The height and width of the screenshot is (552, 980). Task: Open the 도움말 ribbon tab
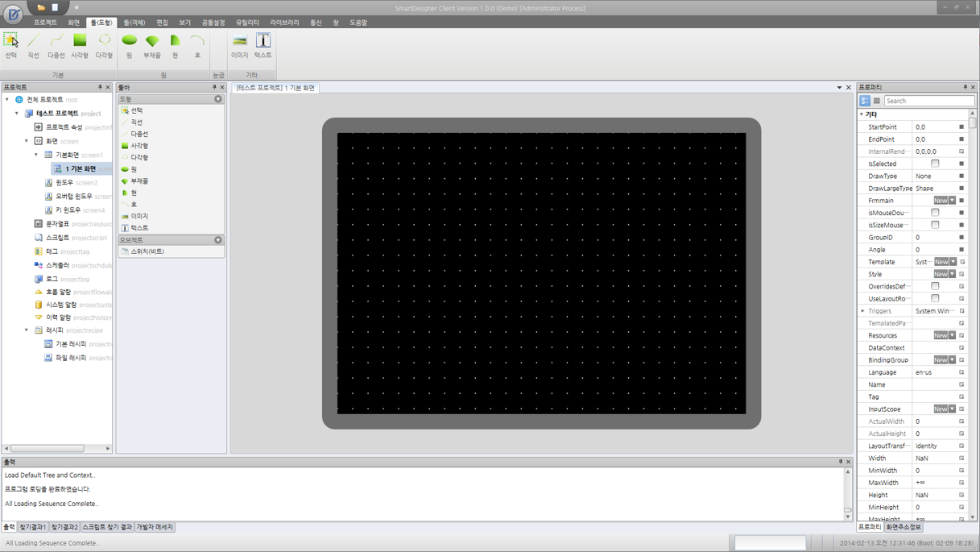(x=358, y=23)
